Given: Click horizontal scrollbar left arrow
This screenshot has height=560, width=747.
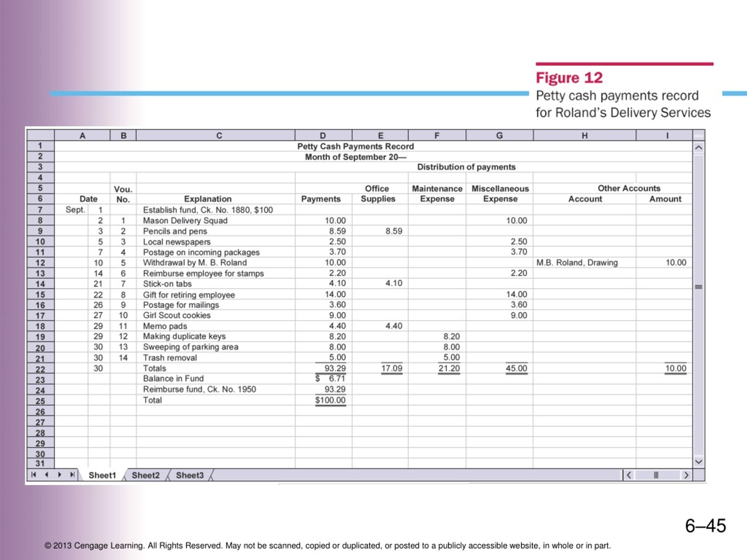Looking at the screenshot, I should click(629, 475).
